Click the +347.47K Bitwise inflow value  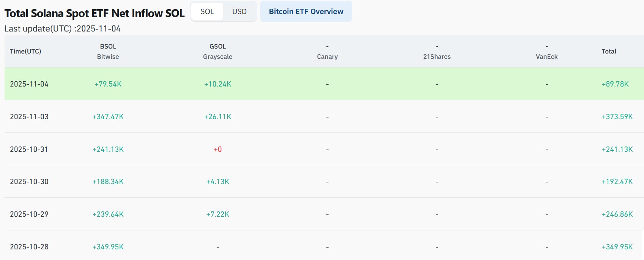click(x=108, y=117)
